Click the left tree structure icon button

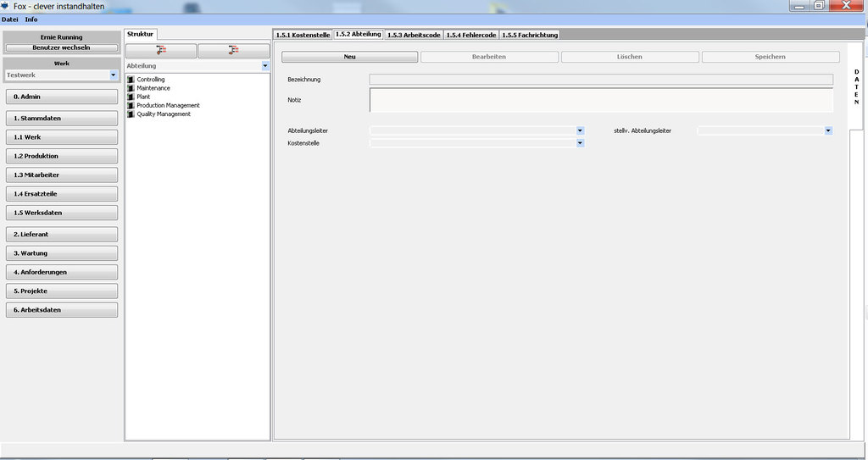161,51
